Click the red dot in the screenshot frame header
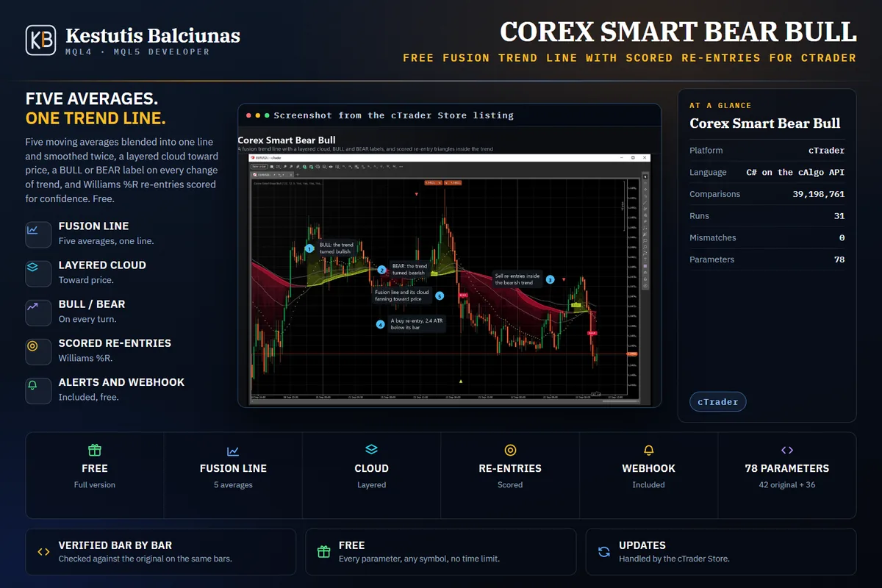This screenshot has height=588, width=882. 249,115
